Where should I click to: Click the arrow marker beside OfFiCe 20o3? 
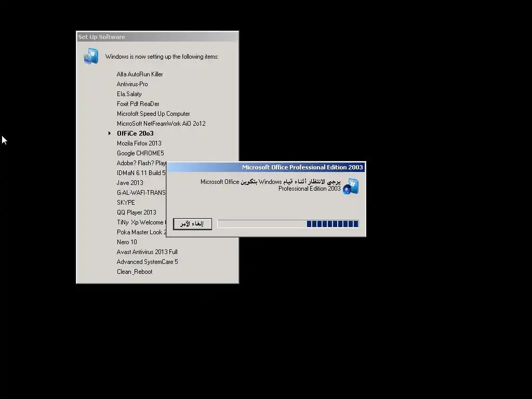pyautogui.click(x=109, y=134)
